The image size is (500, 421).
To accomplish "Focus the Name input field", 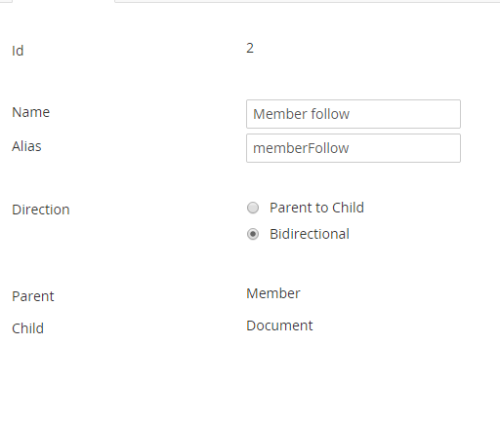I will point(353,114).
